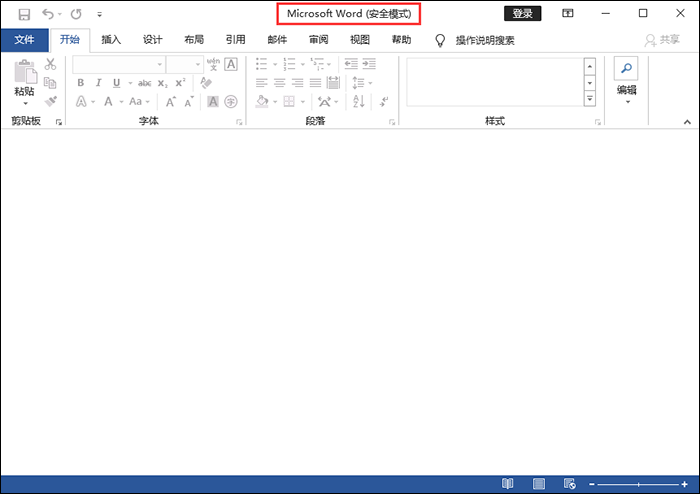
Task: Expand the 粘贴 paste options arrow
Action: coord(25,104)
